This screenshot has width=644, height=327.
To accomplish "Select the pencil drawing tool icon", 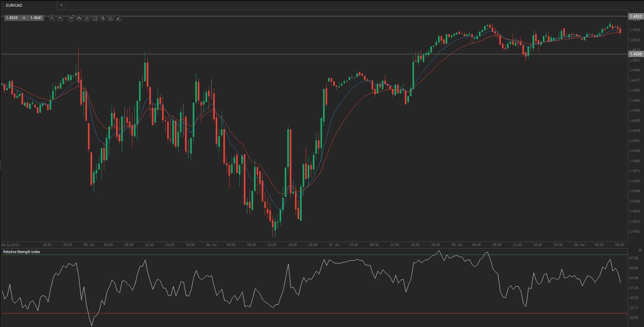I will [x=119, y=18].
